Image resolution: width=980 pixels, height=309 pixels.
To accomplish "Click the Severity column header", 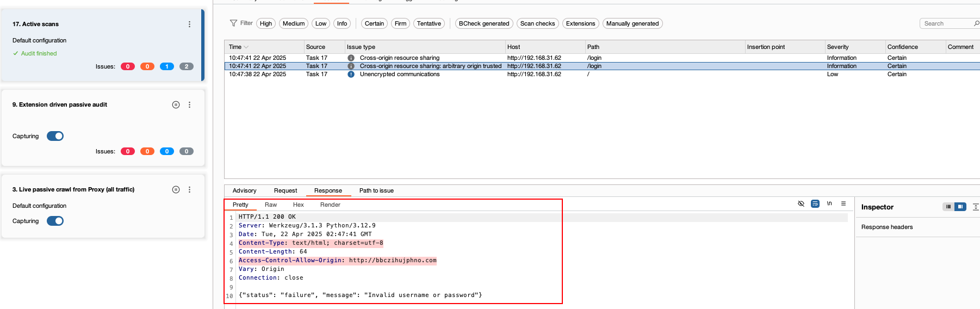I will tap(854, 47).
